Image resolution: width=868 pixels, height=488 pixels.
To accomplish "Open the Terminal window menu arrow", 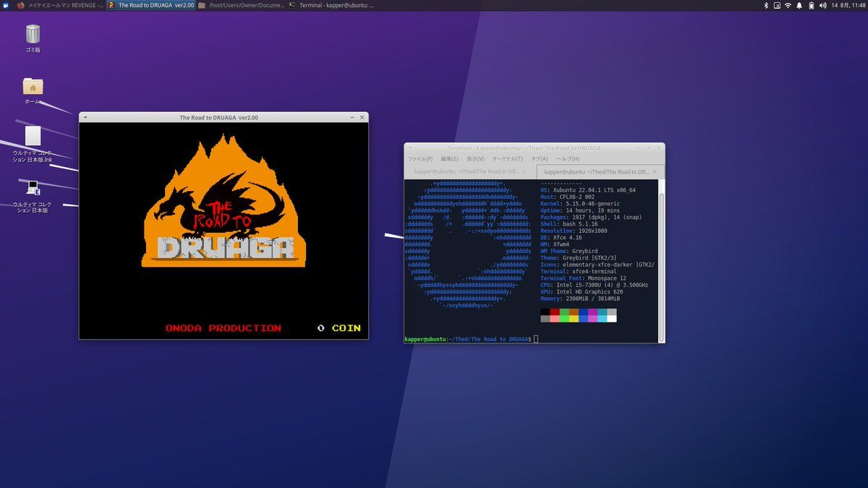I will tap(410, 148).
